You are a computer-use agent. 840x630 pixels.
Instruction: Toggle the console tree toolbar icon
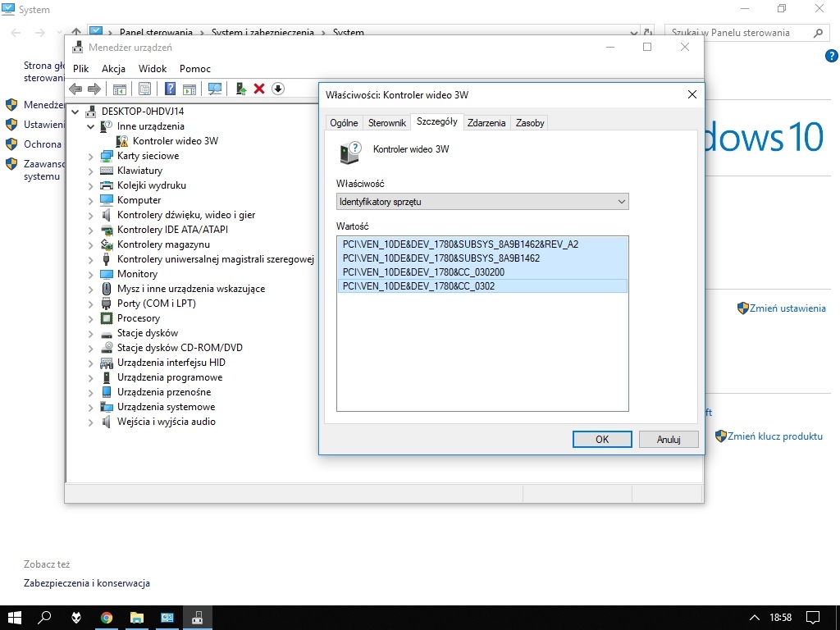(120, 89)
